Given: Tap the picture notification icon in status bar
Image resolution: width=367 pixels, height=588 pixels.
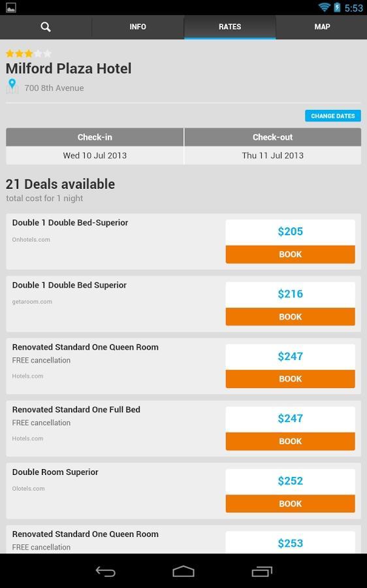Looking at the screenshot, I should (x=11, y=7).
